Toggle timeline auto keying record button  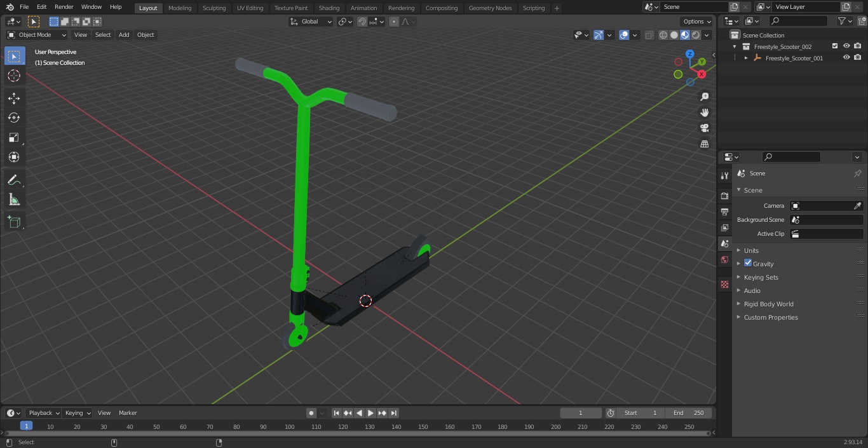[311, 413]
